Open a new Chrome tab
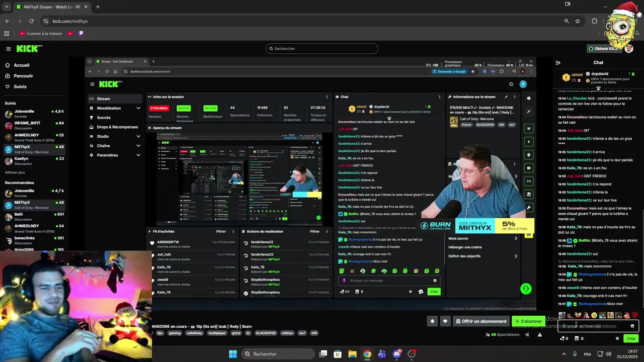The height and width of the screenshot is (362, 644). click(x=98, y=7)
